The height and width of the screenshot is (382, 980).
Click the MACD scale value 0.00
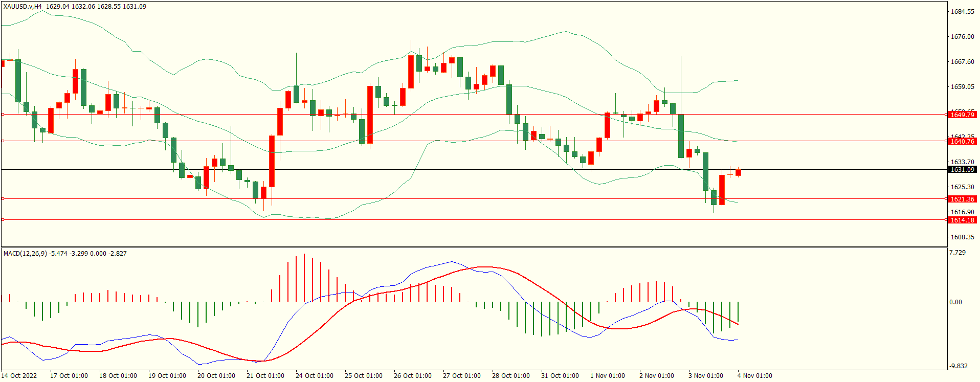tap(955, 302)
